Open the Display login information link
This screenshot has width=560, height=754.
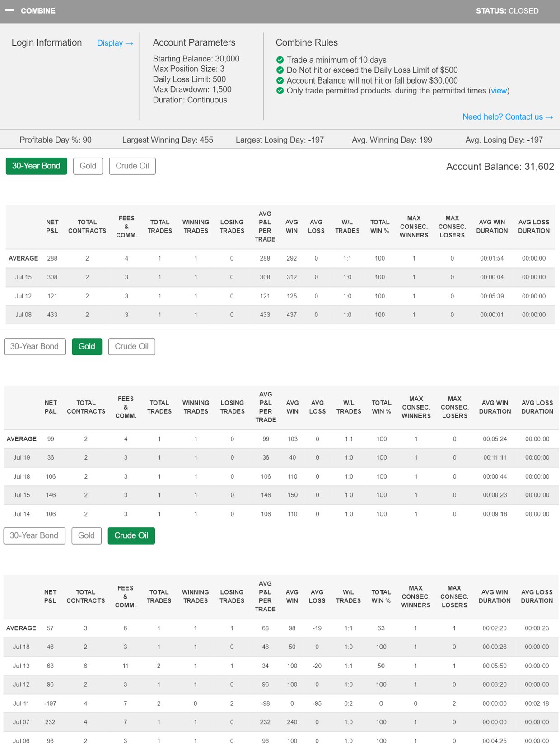pos(110,43)
